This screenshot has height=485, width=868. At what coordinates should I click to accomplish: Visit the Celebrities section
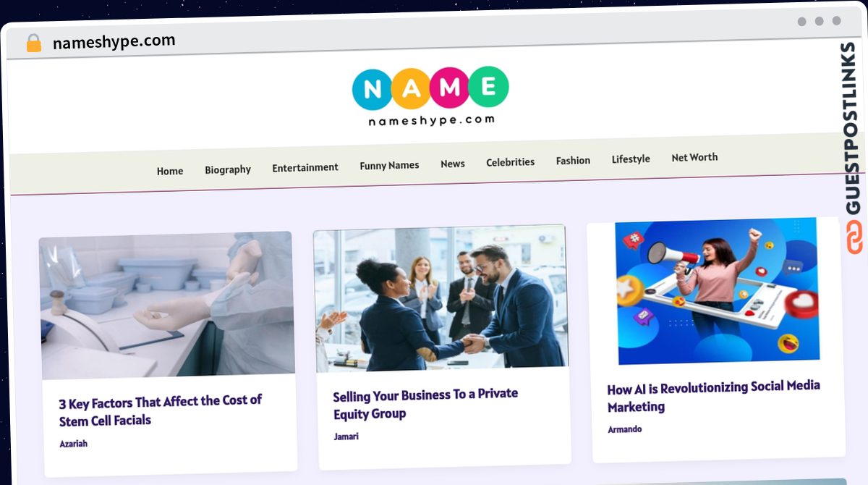coord(511,162)
